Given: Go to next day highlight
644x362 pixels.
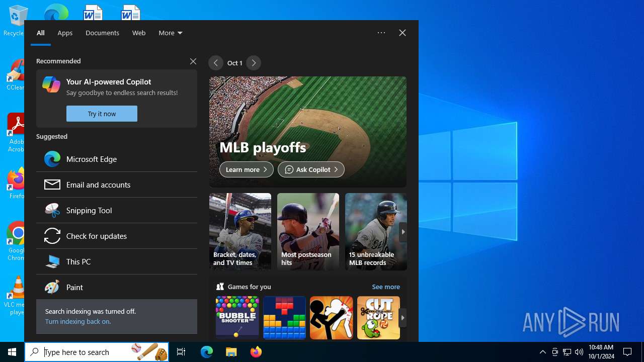Looking at the screenshot, I should point(254,63).
